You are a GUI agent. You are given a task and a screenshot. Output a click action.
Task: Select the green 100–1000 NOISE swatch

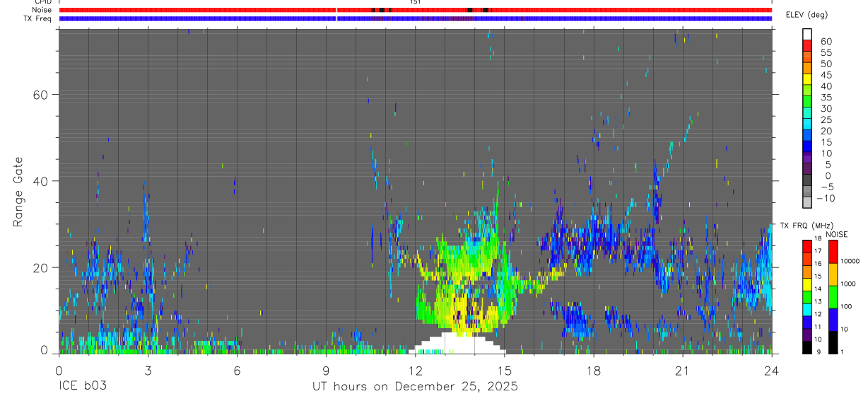coord(833,297)
